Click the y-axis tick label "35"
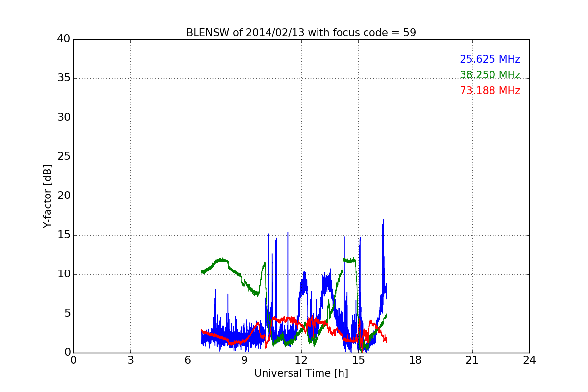588x392 pixels. [64, 78]
